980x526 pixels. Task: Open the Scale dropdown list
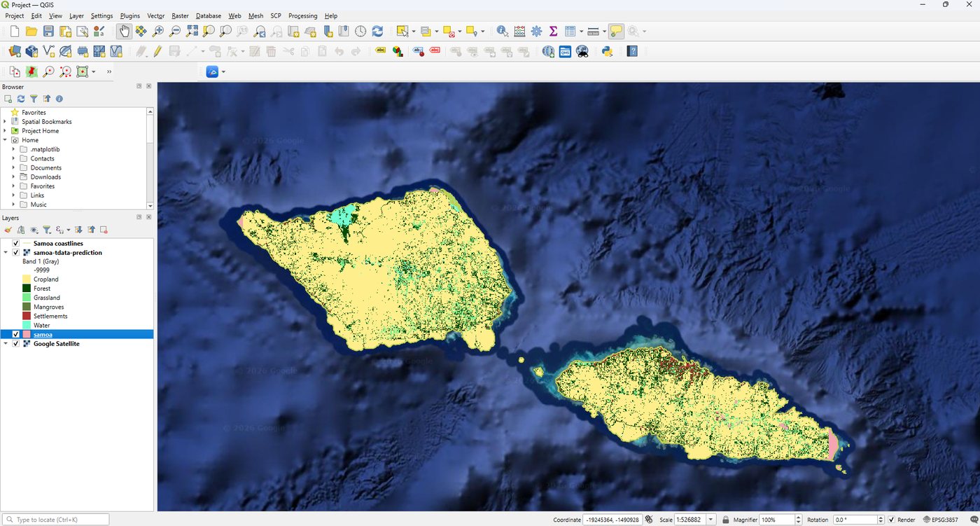[x=711, y=520]
